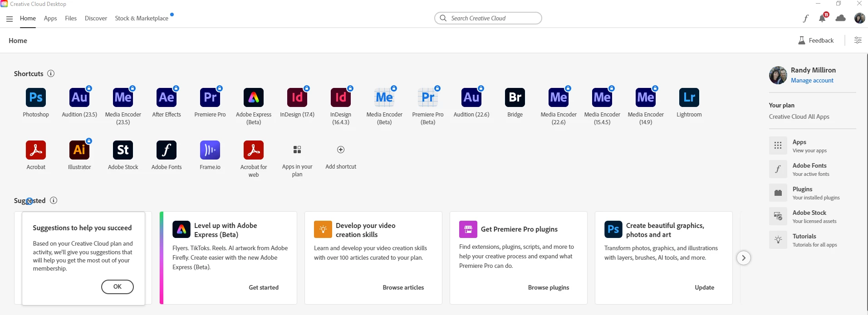Screen dimensions: 868x315
Task: Show Apps in your plan
Action: tap(297, 150)
